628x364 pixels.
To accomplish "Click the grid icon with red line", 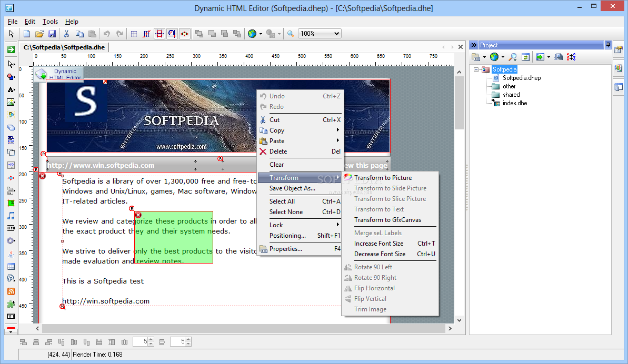I will click(x=146, y=34).
